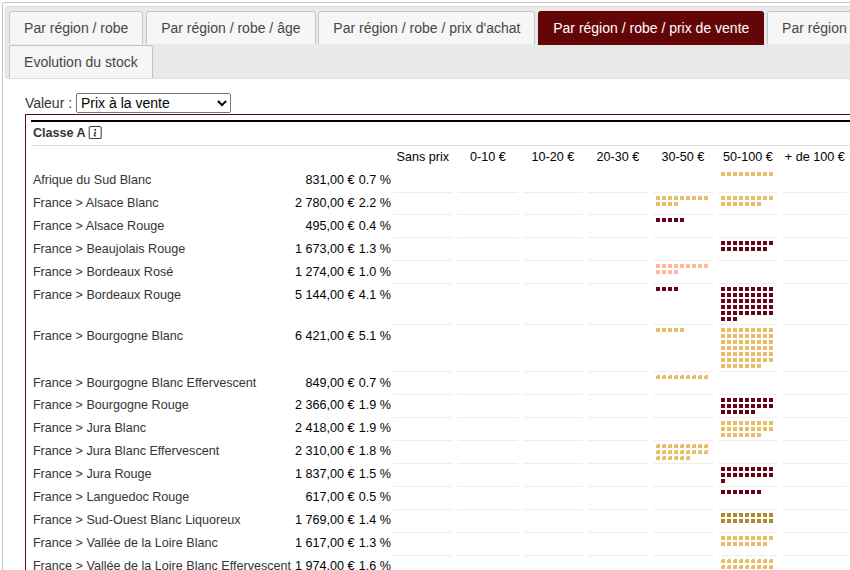850x570 pixels.
Task: Click the info icon beside Classe A
Action: [95, 133]
